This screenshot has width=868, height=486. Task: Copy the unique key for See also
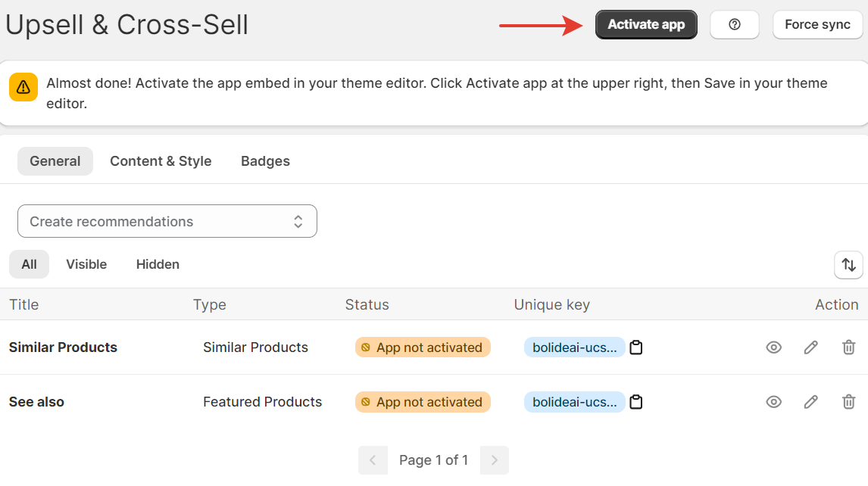point(635,402)
